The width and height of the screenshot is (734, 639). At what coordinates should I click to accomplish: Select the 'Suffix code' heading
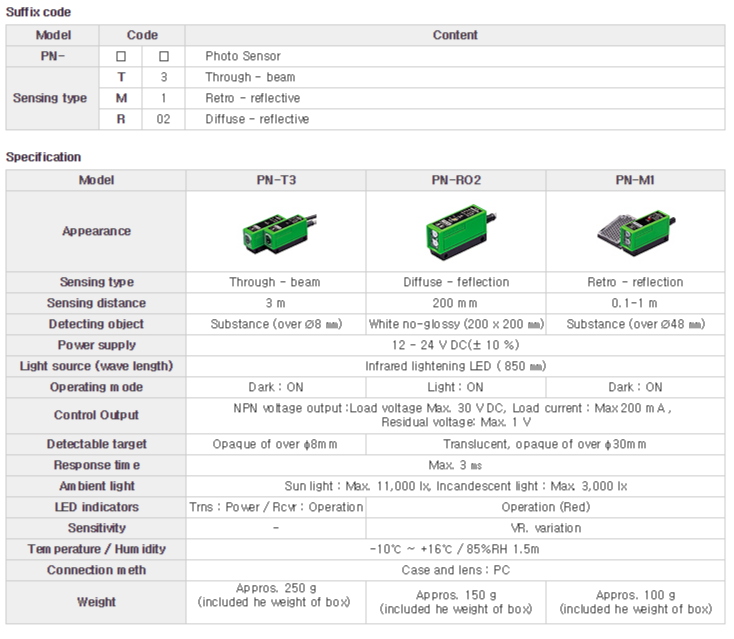coord(38,12)
